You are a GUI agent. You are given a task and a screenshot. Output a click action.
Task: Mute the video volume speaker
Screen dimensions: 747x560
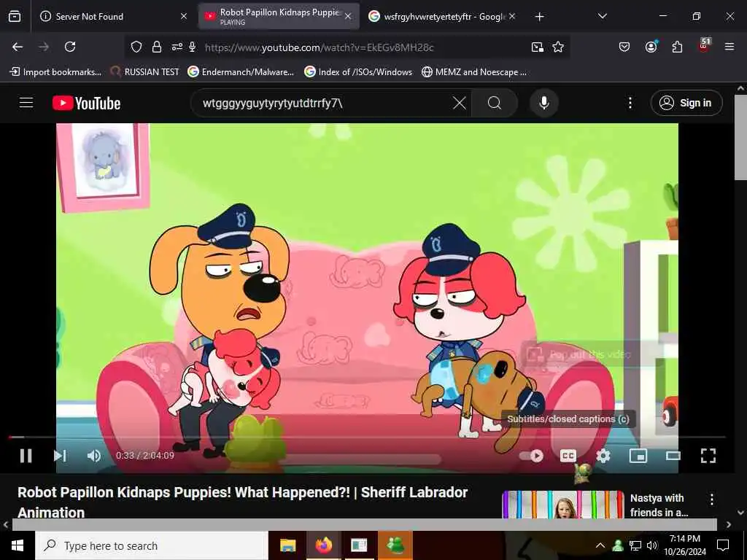pos(93,456)
